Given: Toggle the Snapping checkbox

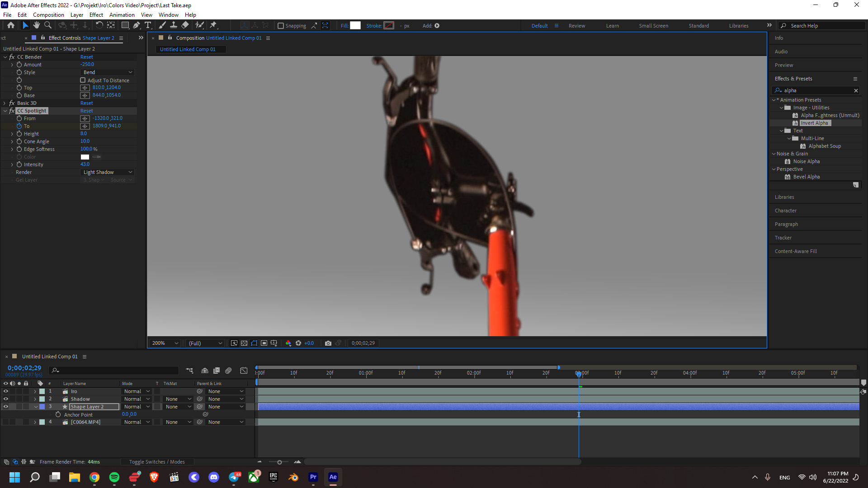Looking at the screenshot, I should pos(281,26).
